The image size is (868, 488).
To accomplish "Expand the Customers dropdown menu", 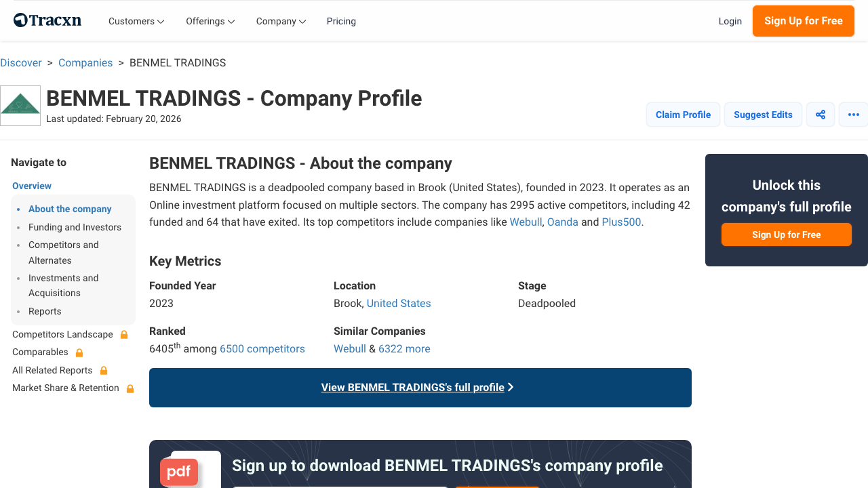I will (x=136, y=21).
